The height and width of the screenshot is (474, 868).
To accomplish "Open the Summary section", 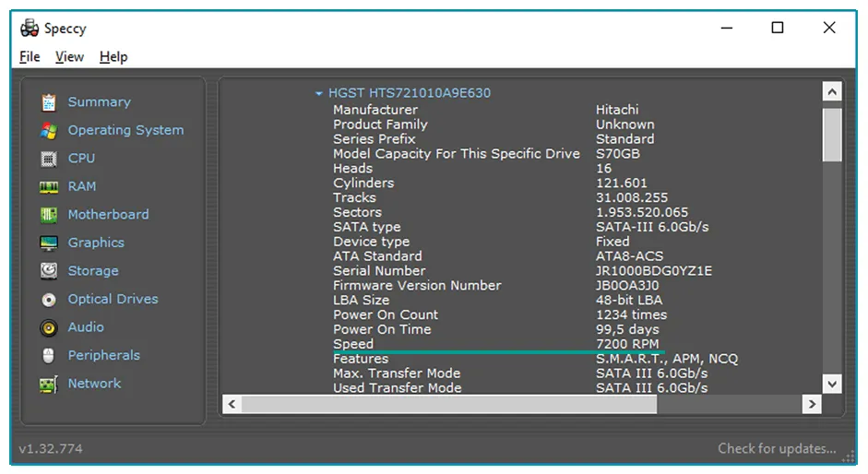I will coord(100,101).
